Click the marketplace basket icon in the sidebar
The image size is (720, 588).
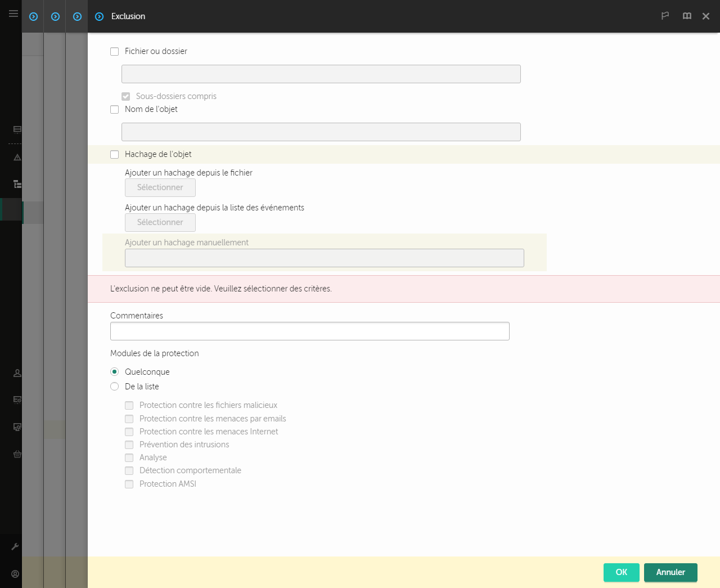tap(17, 455)
